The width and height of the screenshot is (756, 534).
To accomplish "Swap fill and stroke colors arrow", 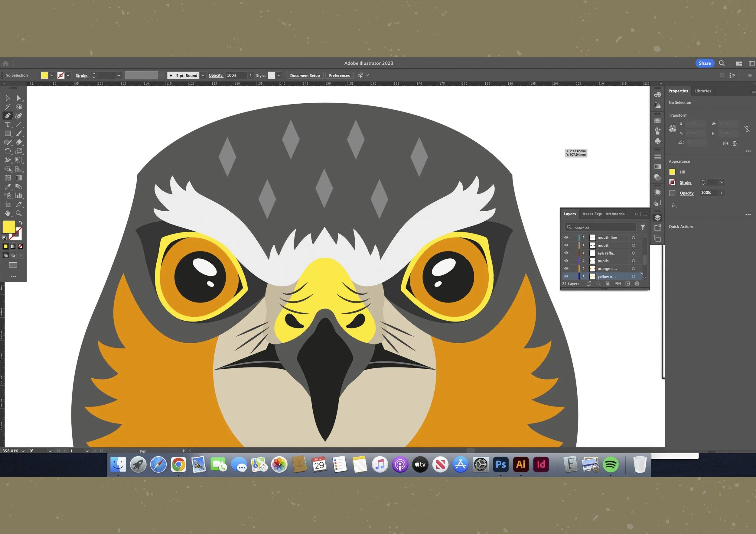I will [21, 223].
